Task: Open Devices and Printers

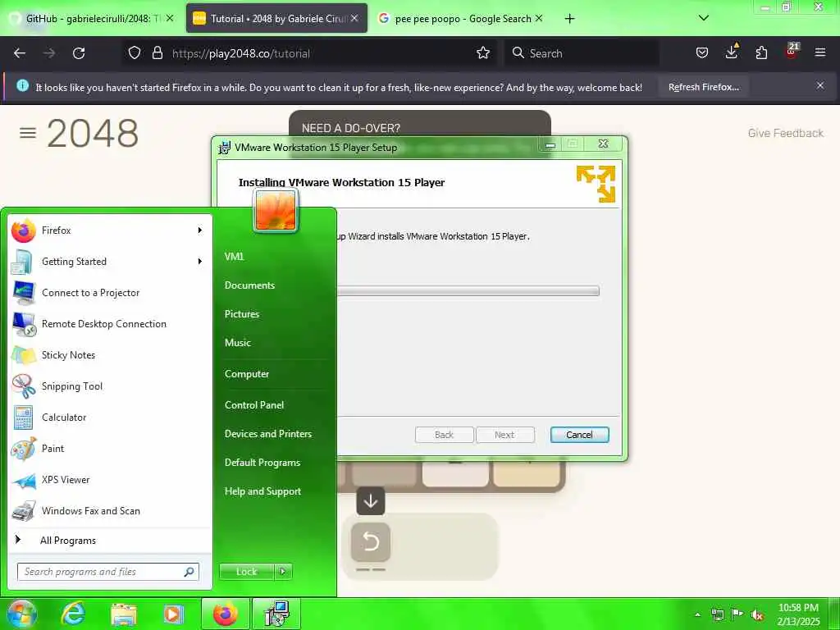Action: click(268, 434)
